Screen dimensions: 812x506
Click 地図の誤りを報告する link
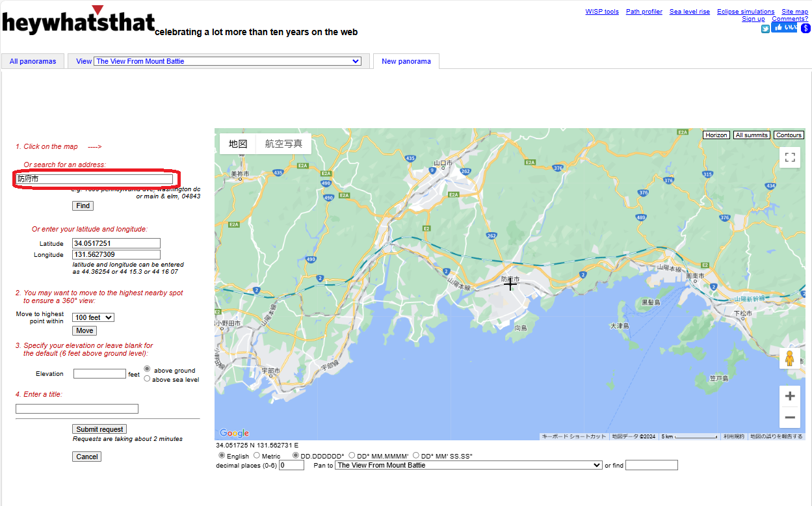click(776, 436)
